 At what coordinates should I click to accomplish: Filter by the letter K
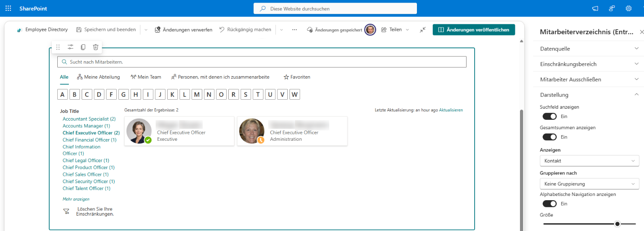[x=172, y=95]
